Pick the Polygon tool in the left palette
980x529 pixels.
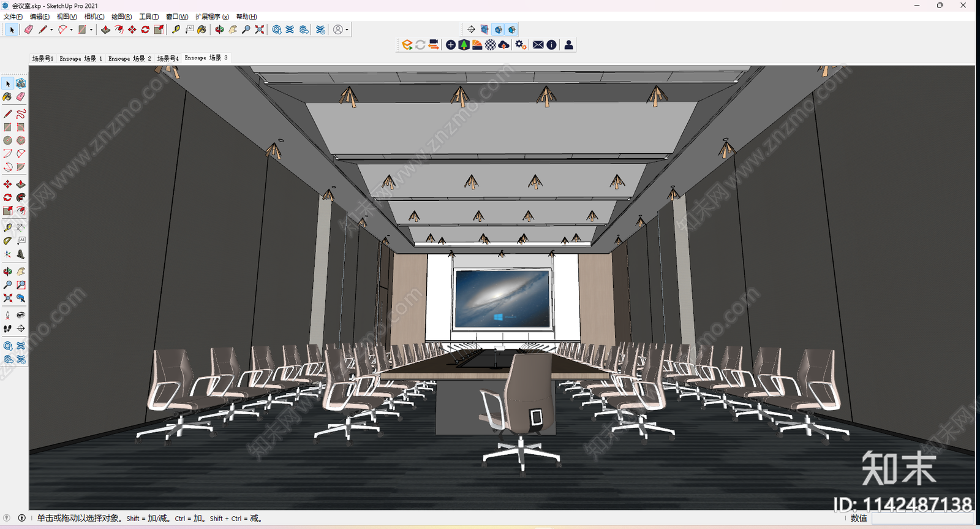click(x=21, y=140)
